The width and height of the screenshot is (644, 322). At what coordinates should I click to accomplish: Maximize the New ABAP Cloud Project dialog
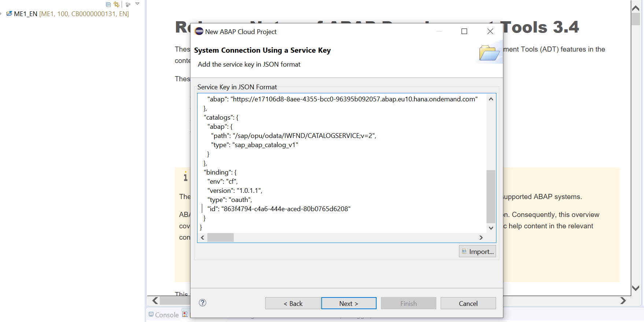(464, 31)
